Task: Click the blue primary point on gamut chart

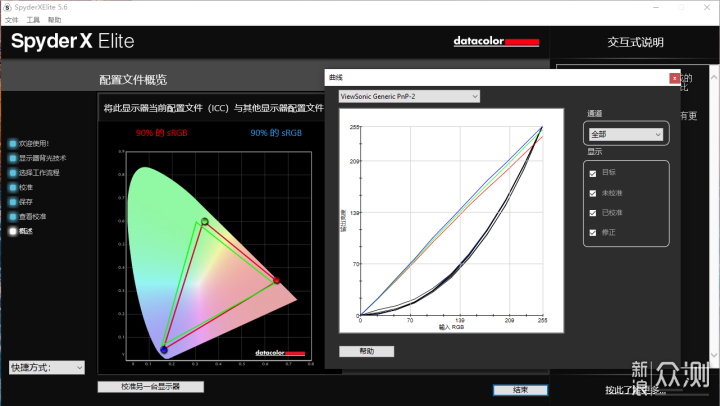Action: click(x=164, y=350)
